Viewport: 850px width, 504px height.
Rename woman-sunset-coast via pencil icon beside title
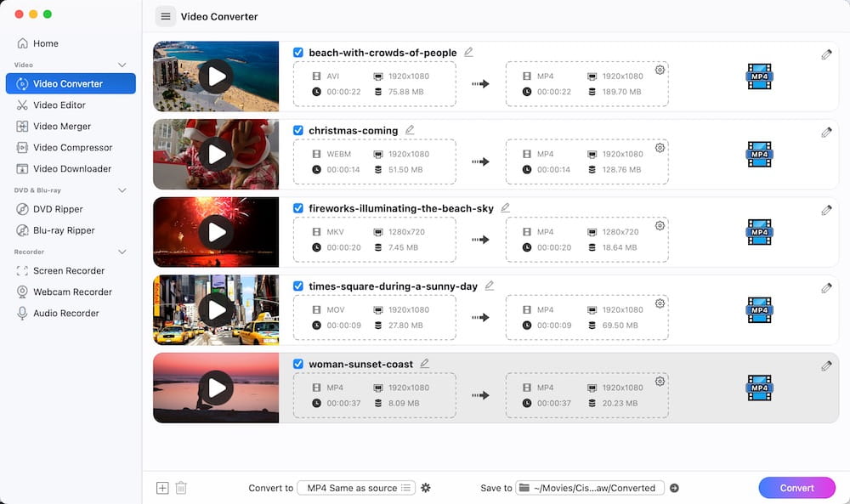[424, 364]
